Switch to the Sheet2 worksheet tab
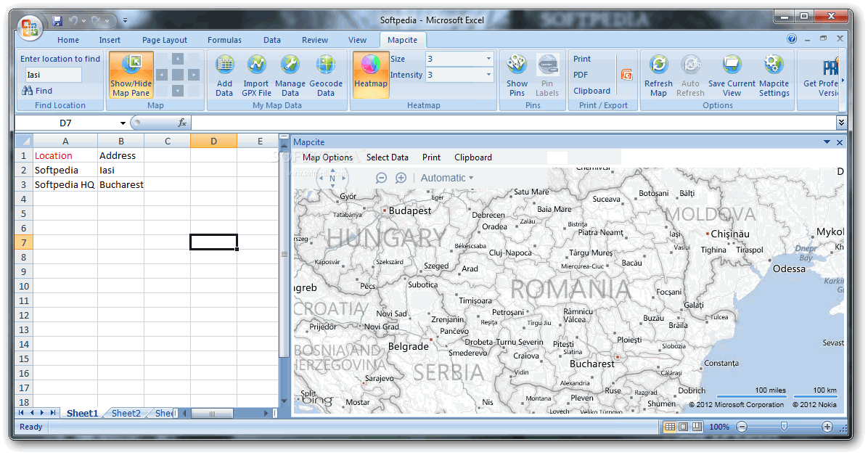Screen dimensions: 868x455 coord(126,413)
